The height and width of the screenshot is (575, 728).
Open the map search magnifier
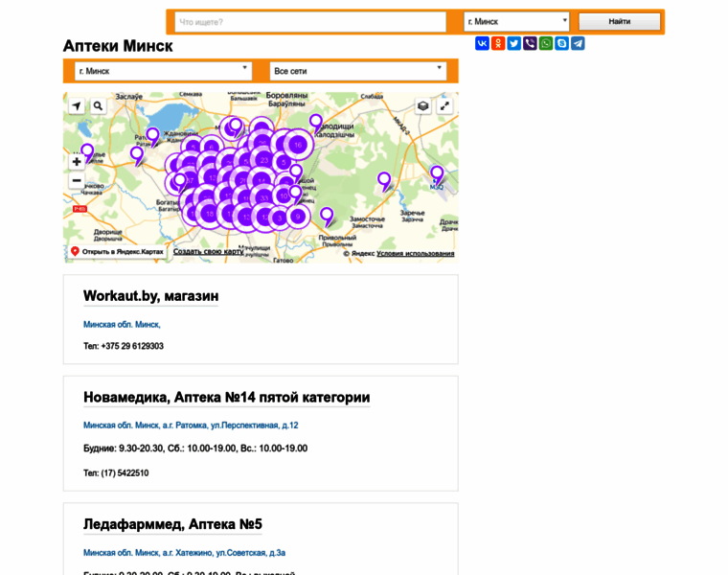tap(98, 106)
